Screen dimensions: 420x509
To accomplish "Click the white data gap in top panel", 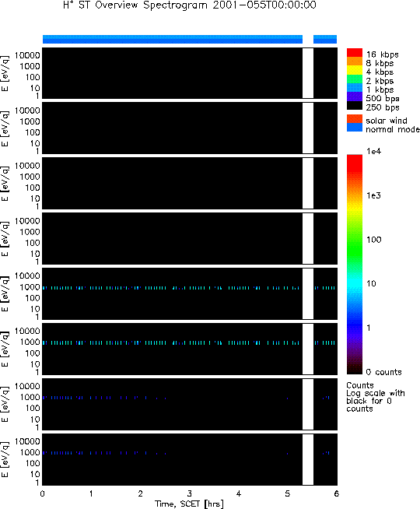I will [308, 73].
